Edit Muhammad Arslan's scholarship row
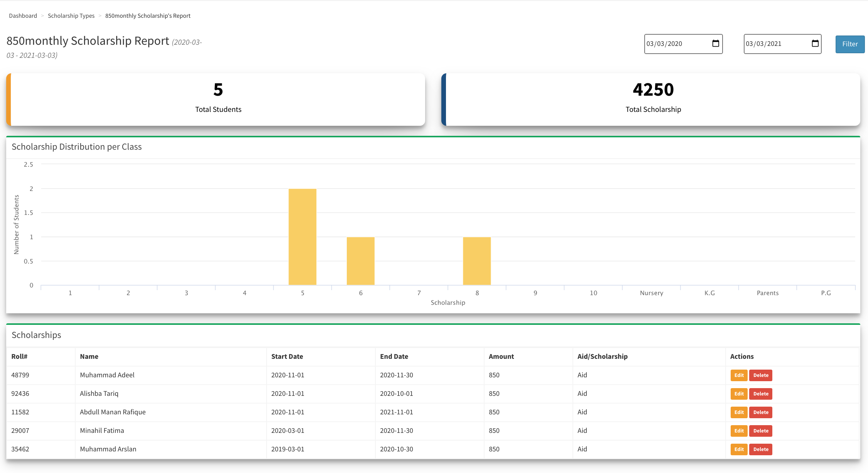 [x=738, y=449]
